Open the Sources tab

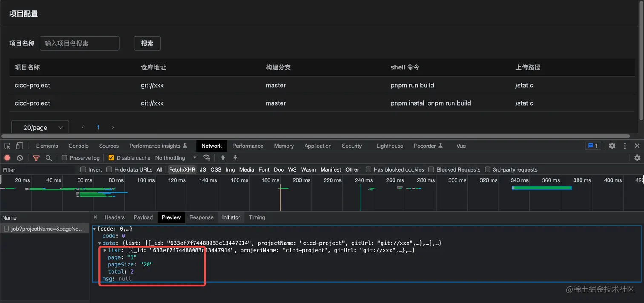(109, 146)
